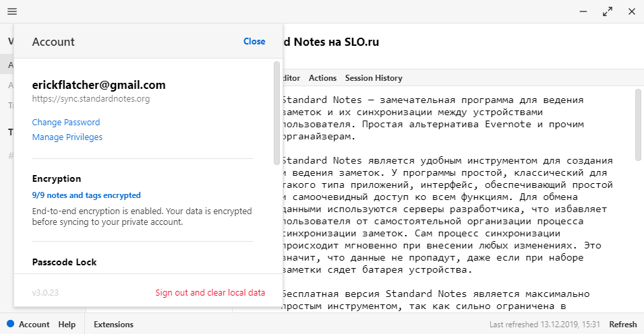Click version label v3.0.23
Viewport: 644px width, 334px height.
point(45,292)
